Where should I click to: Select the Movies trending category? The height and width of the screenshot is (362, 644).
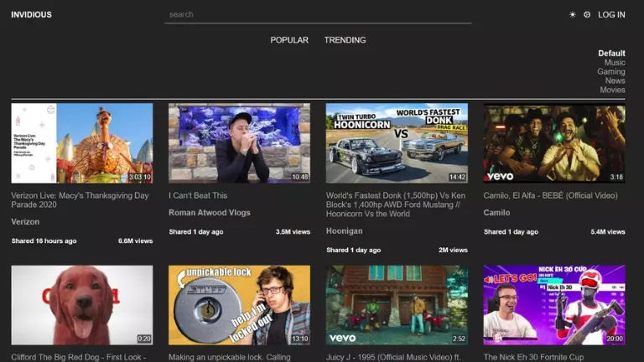tap(612, 90)
